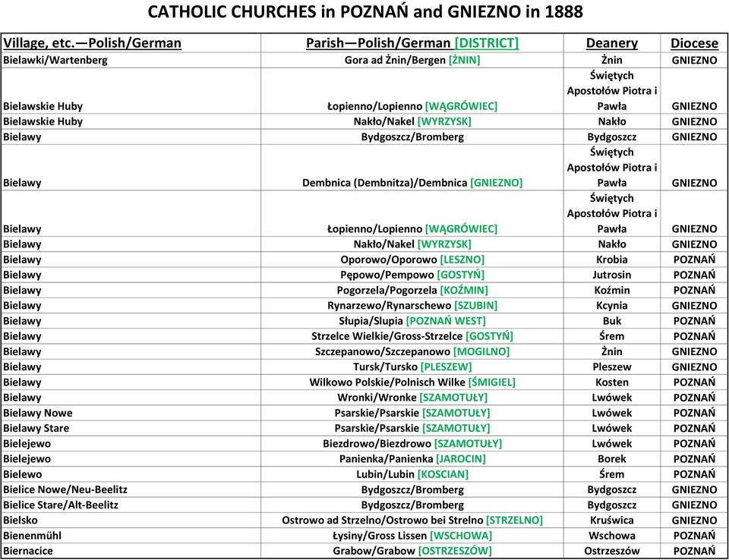Select the 'Pogorzela/Pogorzela [KOŹMIN]' cell
This screenshot has height=560, width=729.
pyautogui.click(x=412, y=290)
